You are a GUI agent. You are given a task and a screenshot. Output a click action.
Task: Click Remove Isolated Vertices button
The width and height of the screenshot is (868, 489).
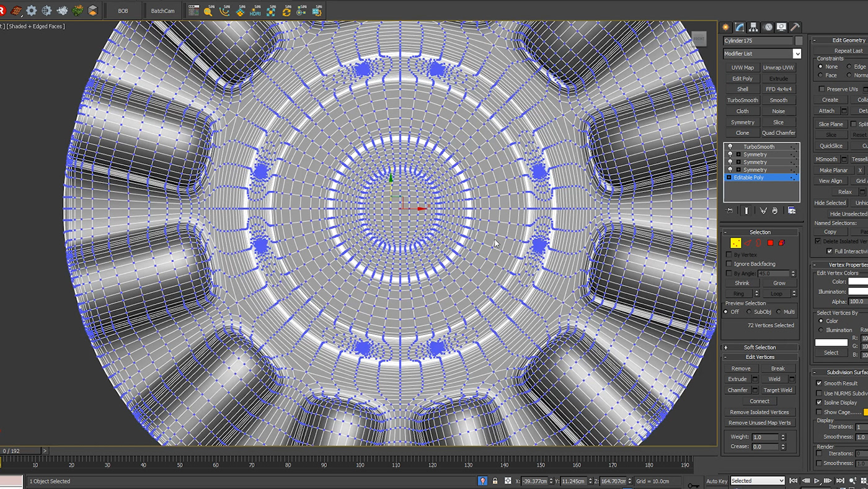click(759, 412)
